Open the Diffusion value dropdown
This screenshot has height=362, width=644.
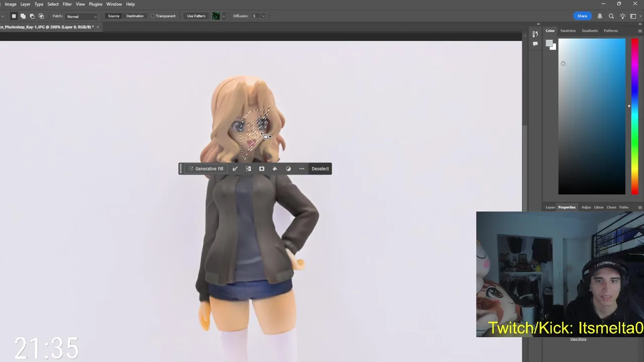point(264,16)
